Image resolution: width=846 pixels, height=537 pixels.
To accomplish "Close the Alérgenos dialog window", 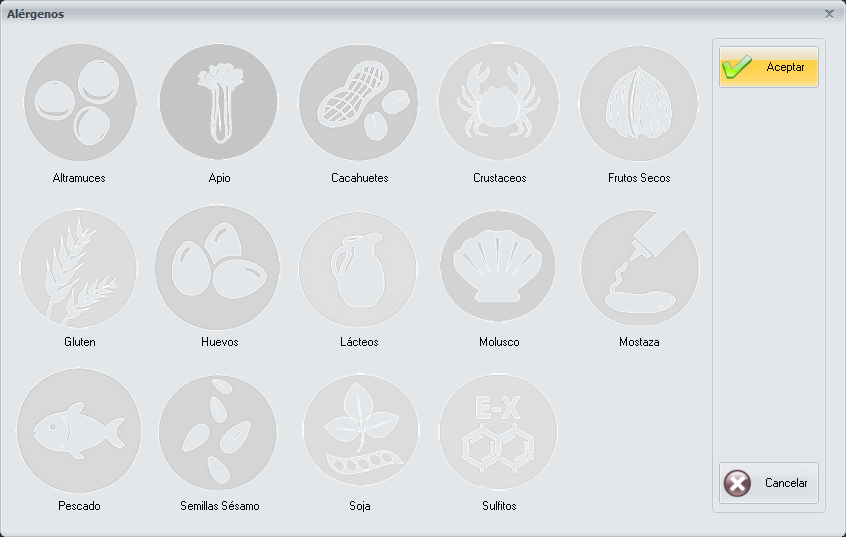I will tap(829, 14).
